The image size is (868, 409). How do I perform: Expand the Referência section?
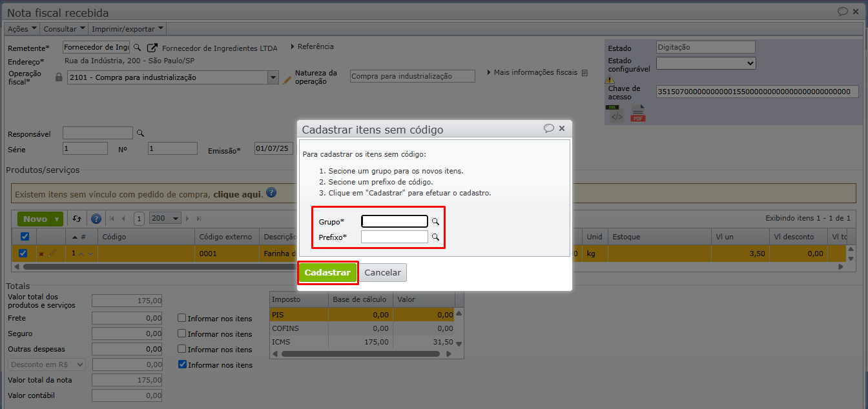(x=313, y=46)
